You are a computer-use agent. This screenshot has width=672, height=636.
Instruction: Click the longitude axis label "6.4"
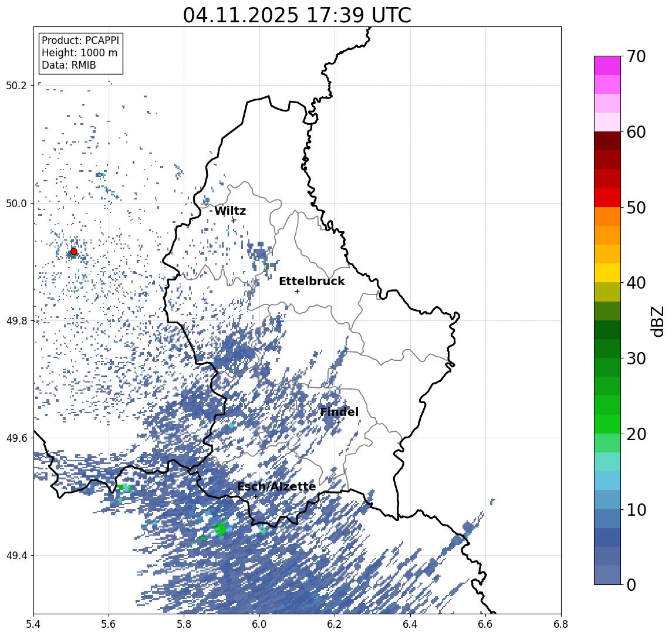click(411, 624)
